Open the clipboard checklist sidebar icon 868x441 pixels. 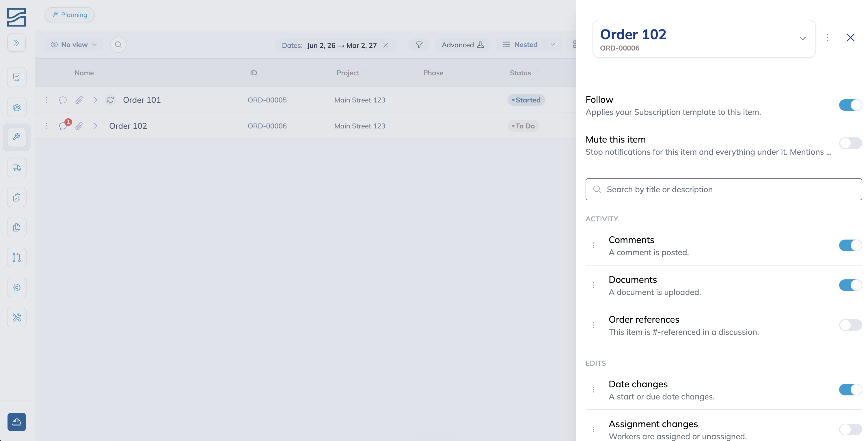16,197
